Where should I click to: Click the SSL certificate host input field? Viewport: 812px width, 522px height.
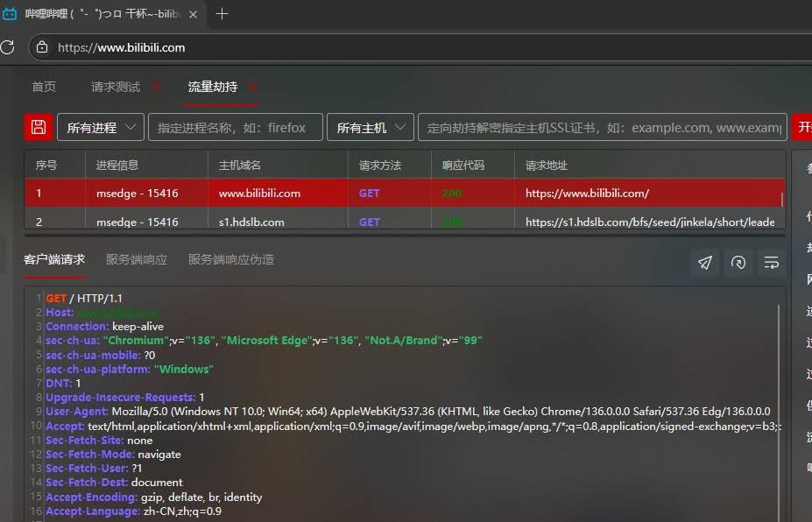tap(604, 126)
